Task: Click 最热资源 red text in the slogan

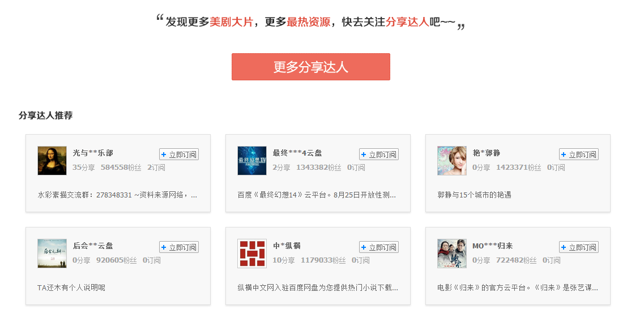Action: coord(309,22)
